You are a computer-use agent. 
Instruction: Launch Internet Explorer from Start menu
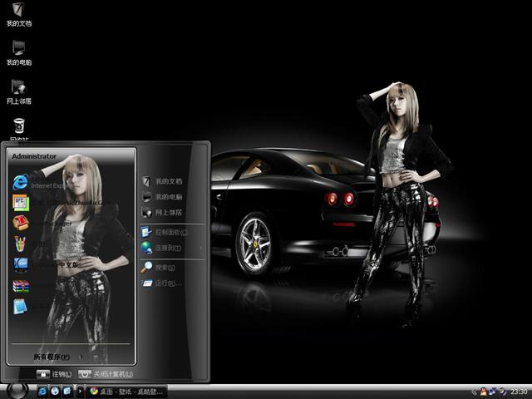click(22, 182)
